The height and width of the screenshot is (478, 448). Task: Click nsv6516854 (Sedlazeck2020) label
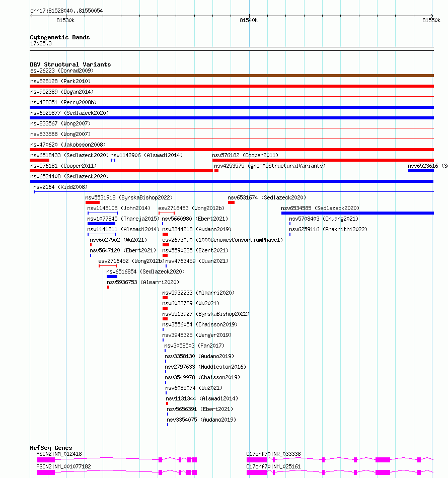coord(145,271)
